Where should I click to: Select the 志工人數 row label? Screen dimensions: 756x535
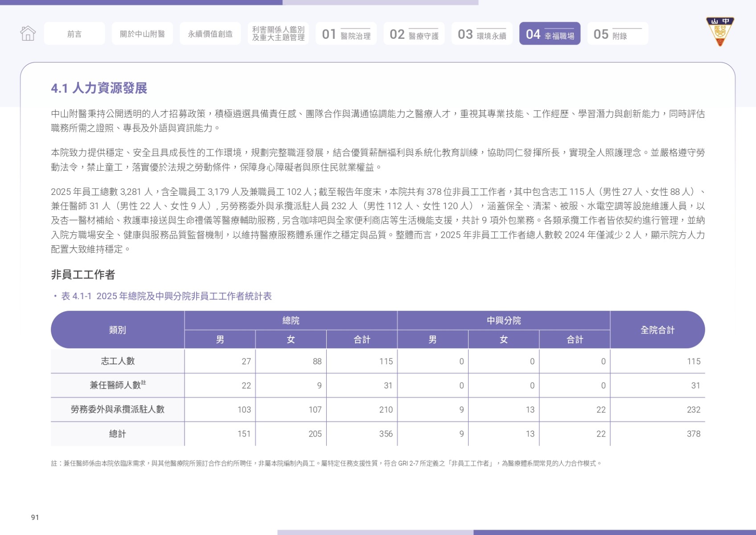(x=118, y=361)
